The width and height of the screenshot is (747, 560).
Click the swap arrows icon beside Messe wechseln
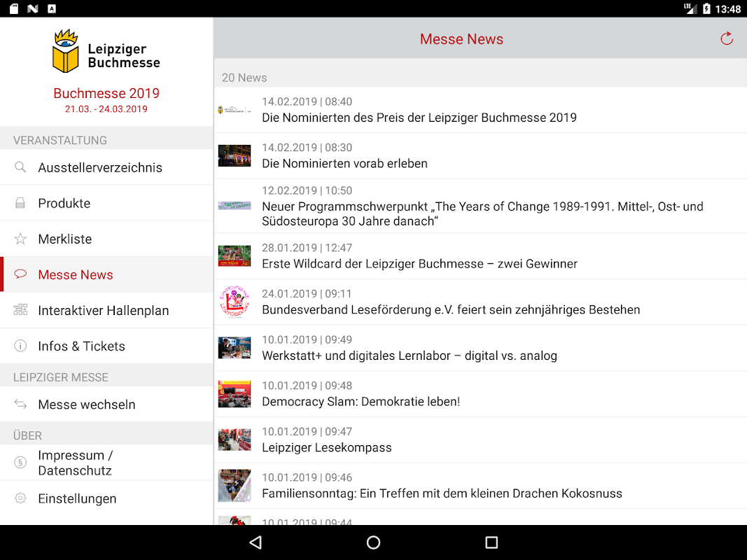coord(20,405)
